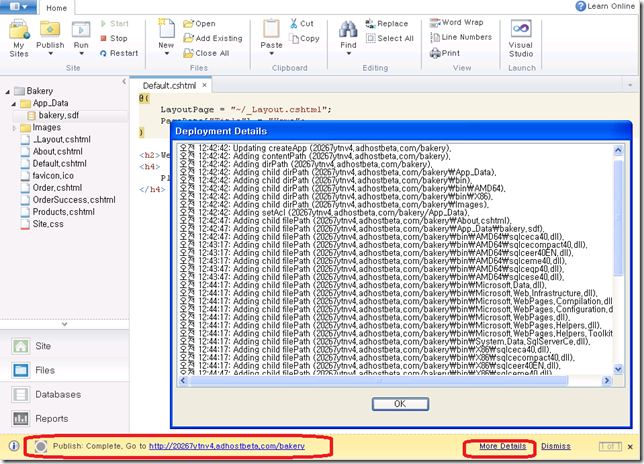
Task: Click the Paste clipboard icon
Action: point(271,30)
